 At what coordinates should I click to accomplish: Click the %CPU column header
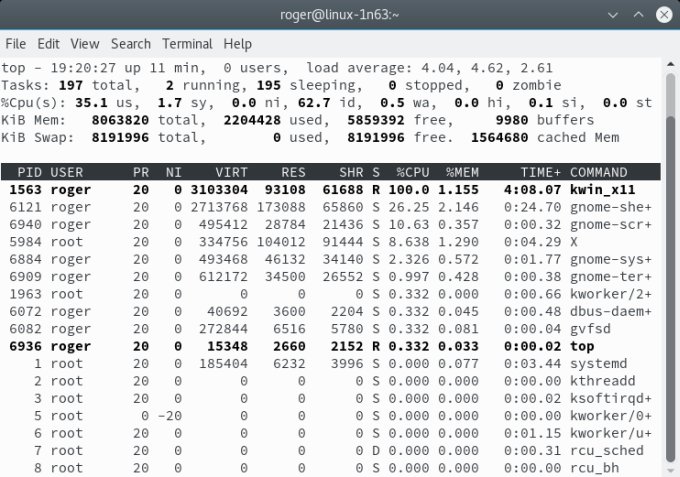(412, 172)
